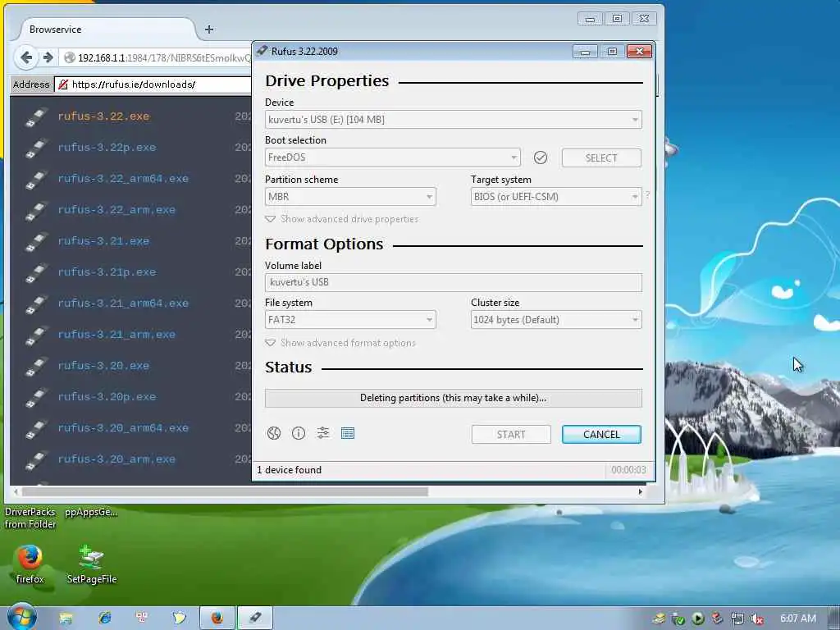Click the network tray icon
This screenshot has height=630, width=840.
737,619
